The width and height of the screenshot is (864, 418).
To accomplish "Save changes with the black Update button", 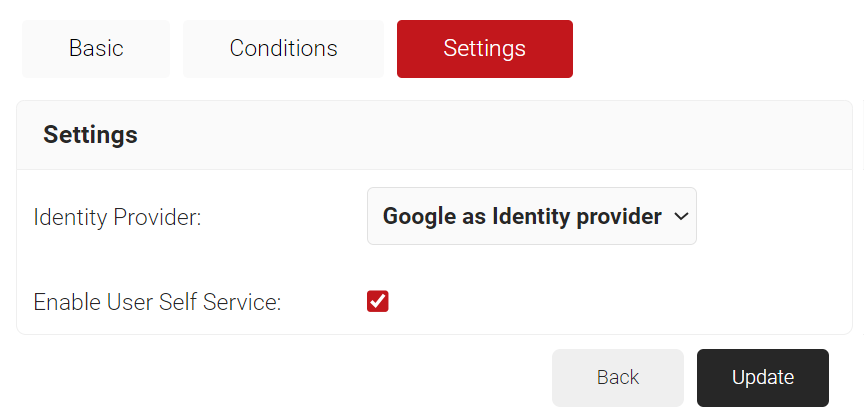I will 762,378.
